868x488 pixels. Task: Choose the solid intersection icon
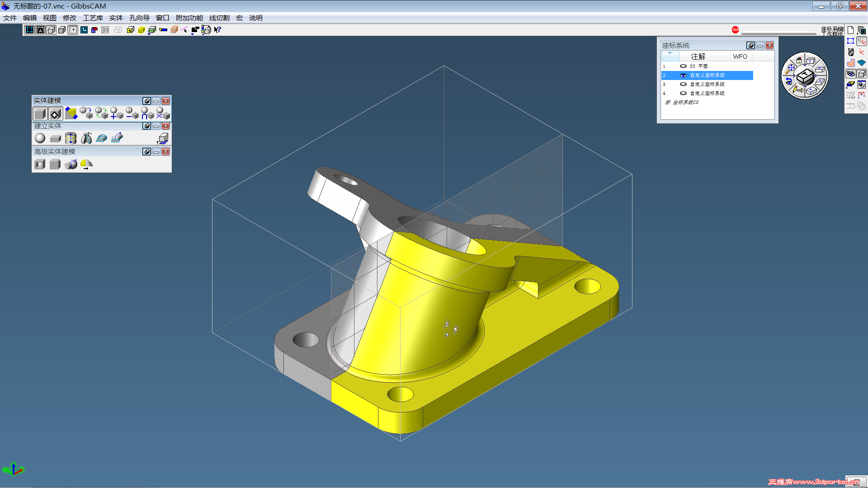[147, 113]
